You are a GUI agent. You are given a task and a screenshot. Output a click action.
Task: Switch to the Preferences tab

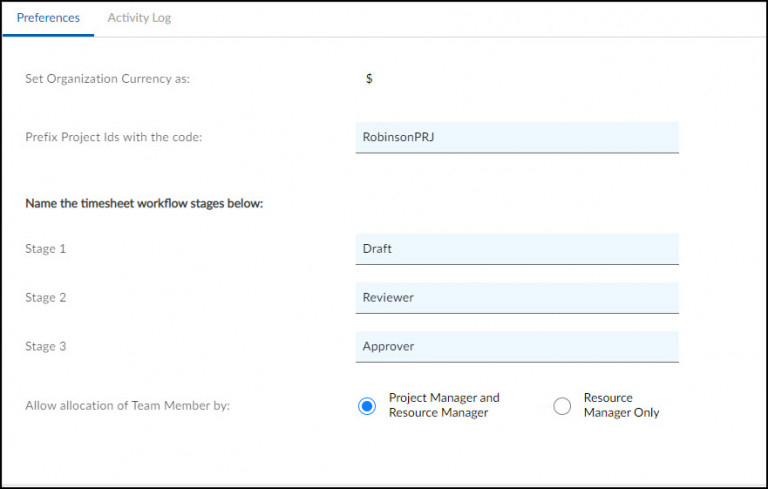click(48, 18)
